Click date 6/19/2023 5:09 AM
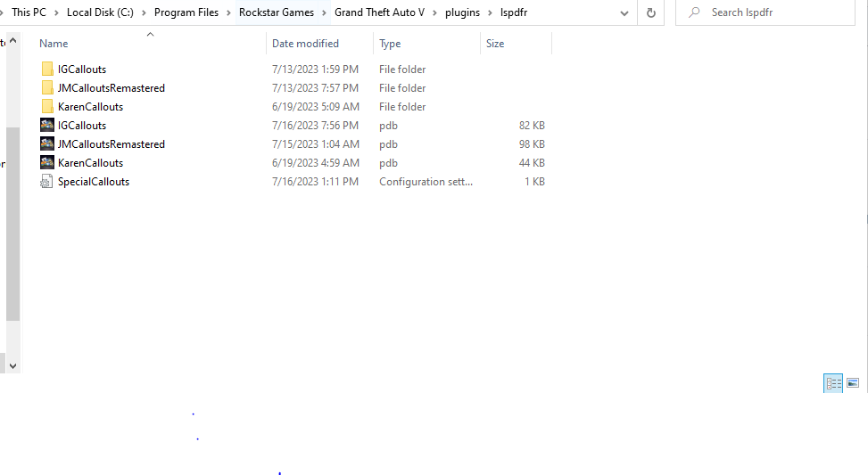This screenshot has width=868, height=475. click(x=316, y=107)
